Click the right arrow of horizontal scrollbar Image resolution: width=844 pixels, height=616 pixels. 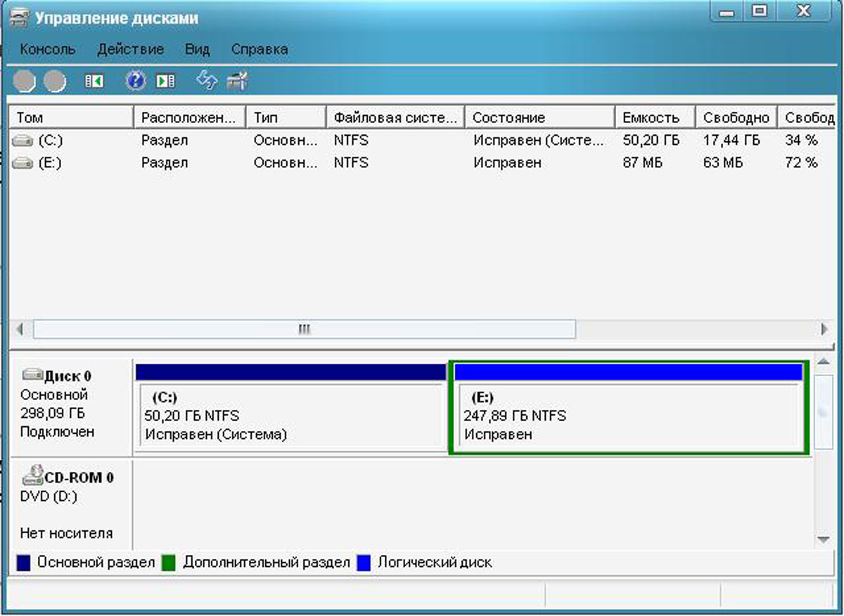click(x=824, y=329)
